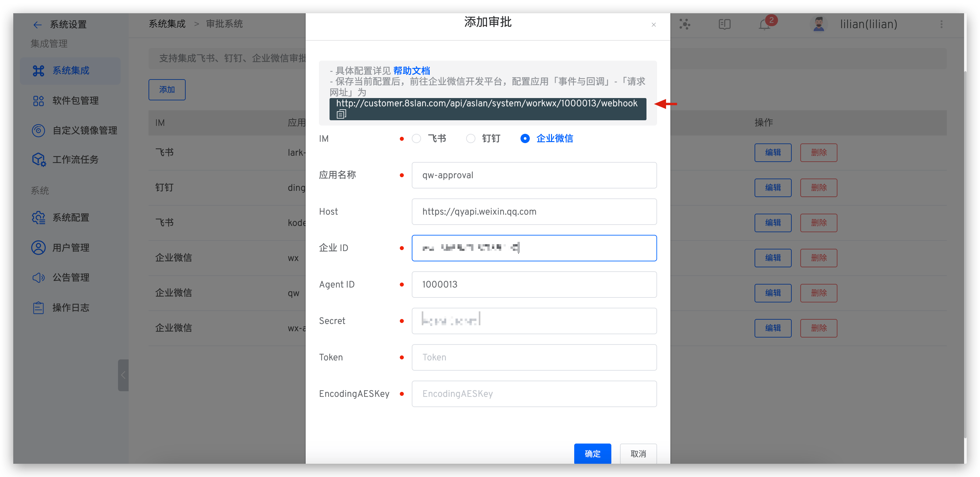This screenshot has width=980, height=477.
Task: Open 系统集成 in the sidebar
Action: [x=71, y=71]
